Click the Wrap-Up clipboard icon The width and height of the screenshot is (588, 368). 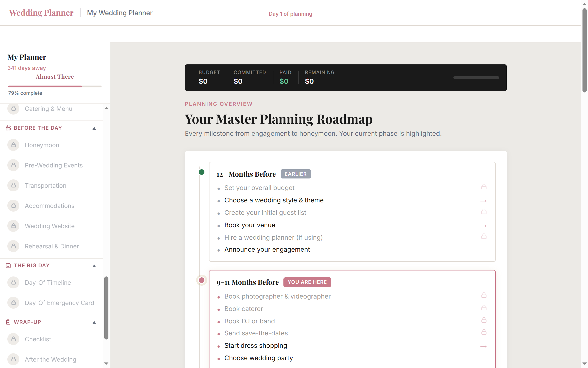8,322
